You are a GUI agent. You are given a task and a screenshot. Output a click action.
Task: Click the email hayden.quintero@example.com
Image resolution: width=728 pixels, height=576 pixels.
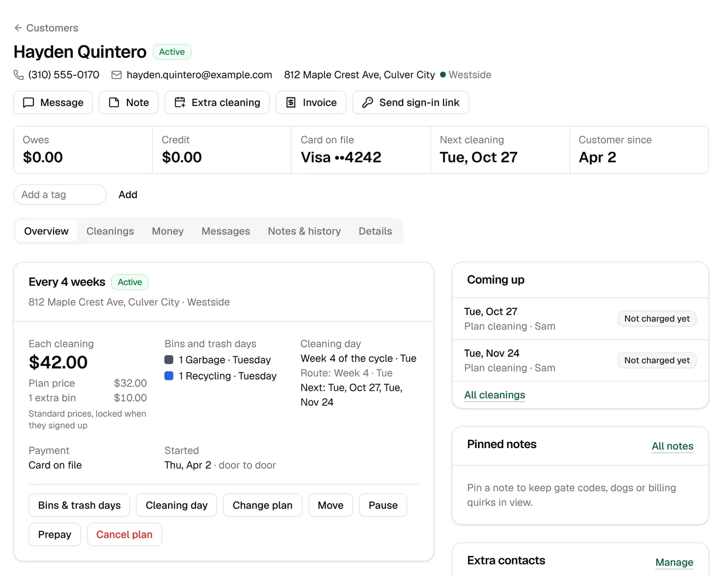coord(199,75)
